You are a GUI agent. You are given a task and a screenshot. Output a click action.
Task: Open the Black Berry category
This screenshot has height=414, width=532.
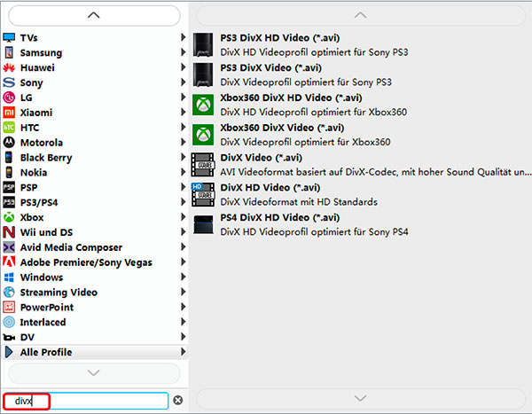point(94,158)
